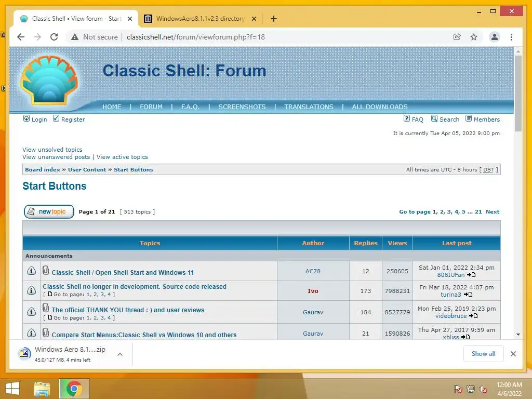View author AC78's profile
Image resolution: width=532 pixels, height=399 pixels.
pyautogui.click(x=312, y=271)
